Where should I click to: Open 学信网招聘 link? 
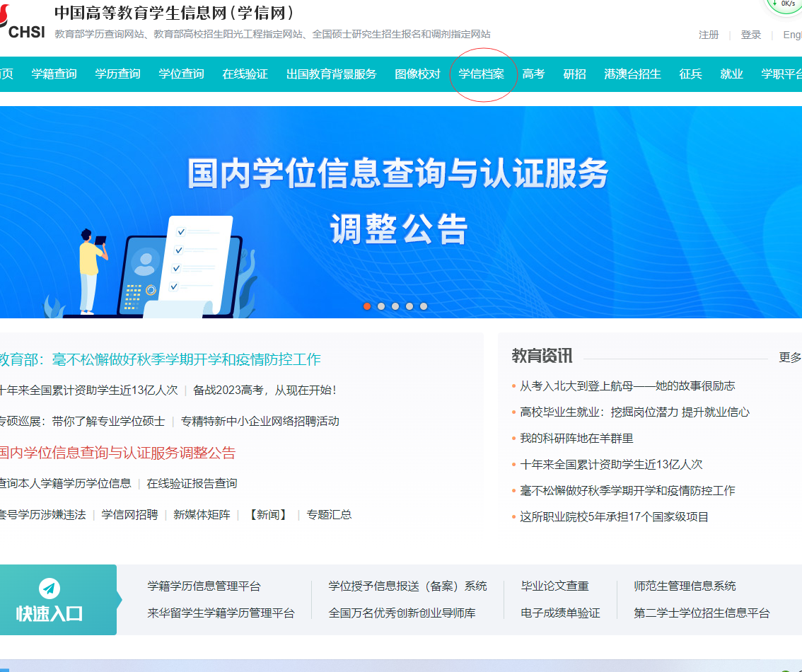coord(129,514)
